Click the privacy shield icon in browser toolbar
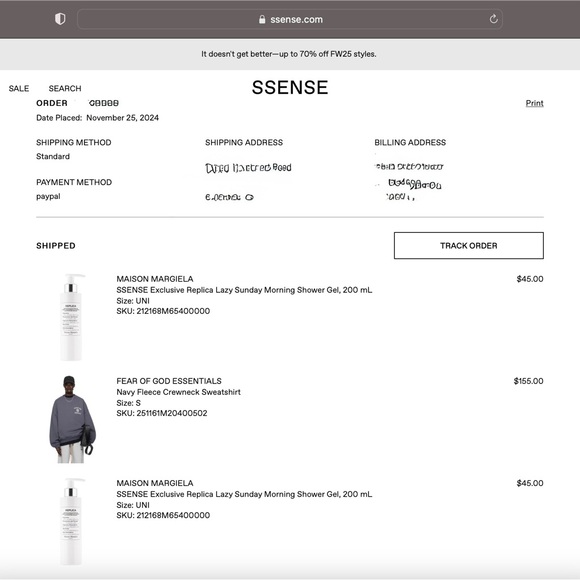This screenshot has height=580, width=580. (60, 19)
